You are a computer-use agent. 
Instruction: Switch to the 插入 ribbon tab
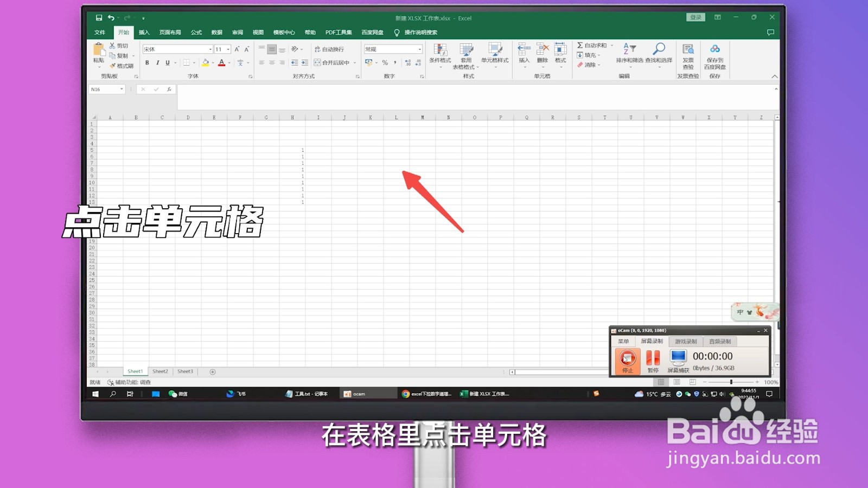click(x=144, y=32)
